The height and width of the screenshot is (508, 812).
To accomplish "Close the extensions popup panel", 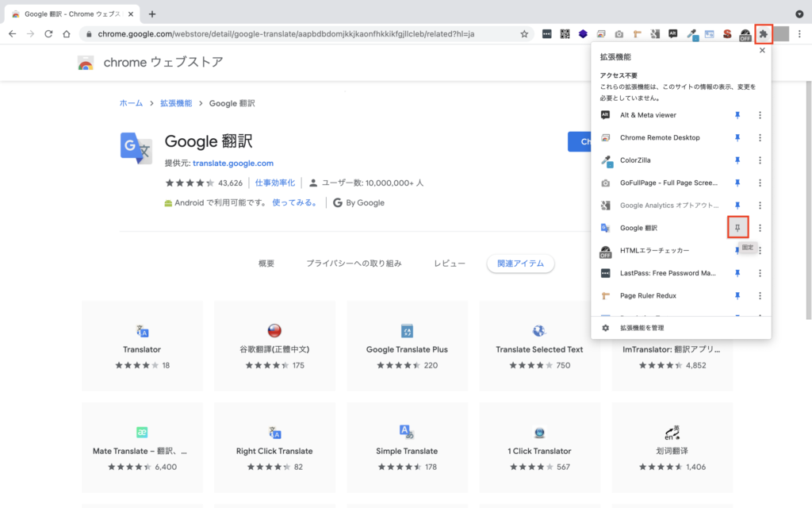I will pos(762,50).
